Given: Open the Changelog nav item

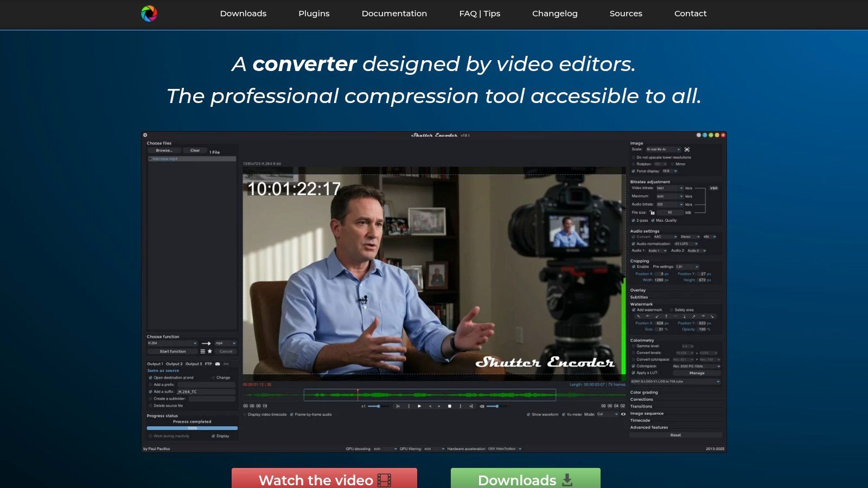Looking at the screenshot, I should pos(554,14).
